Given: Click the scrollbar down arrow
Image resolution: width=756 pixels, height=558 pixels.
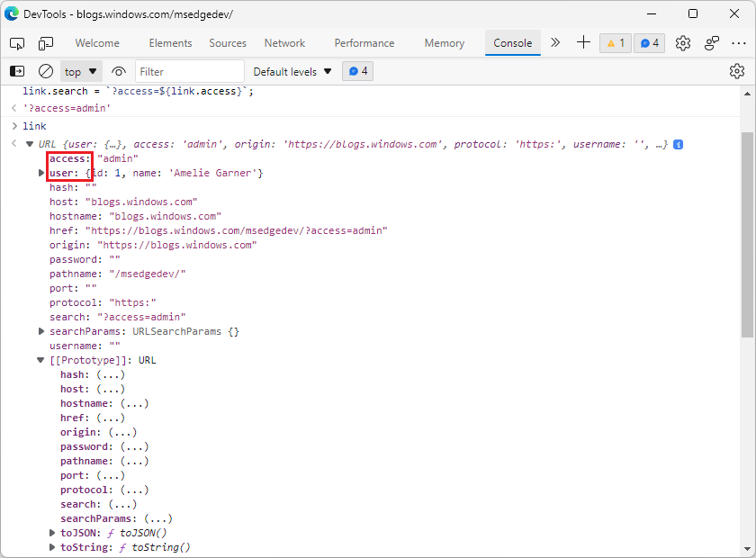Looking at the screenshot, I should coord(747,548).
